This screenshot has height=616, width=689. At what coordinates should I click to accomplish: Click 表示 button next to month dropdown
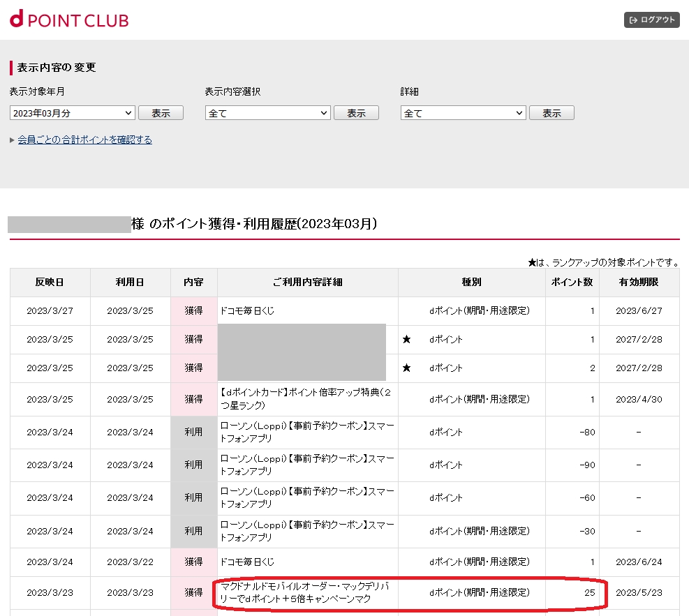[x=161, y=113]
